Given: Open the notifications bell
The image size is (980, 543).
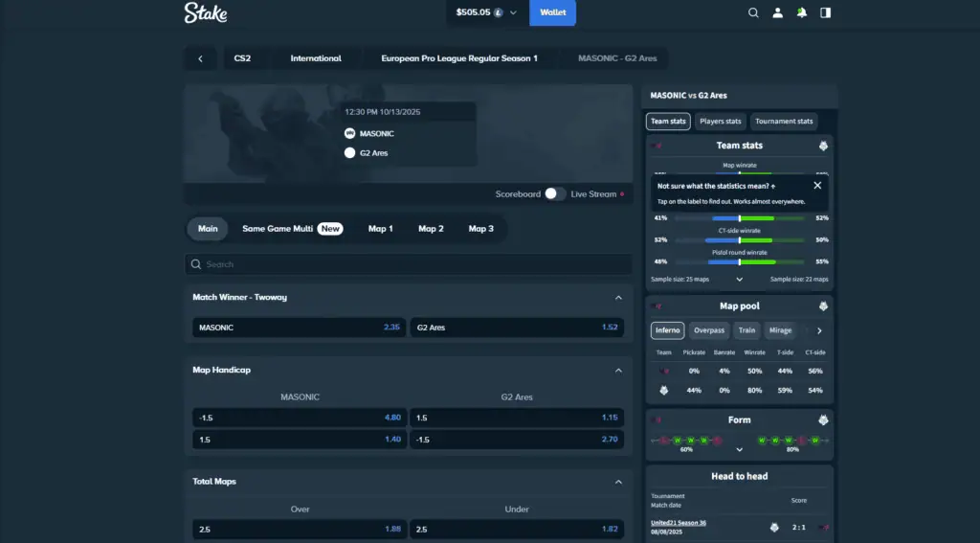Looking at the screenshot, I should (801, 13).
